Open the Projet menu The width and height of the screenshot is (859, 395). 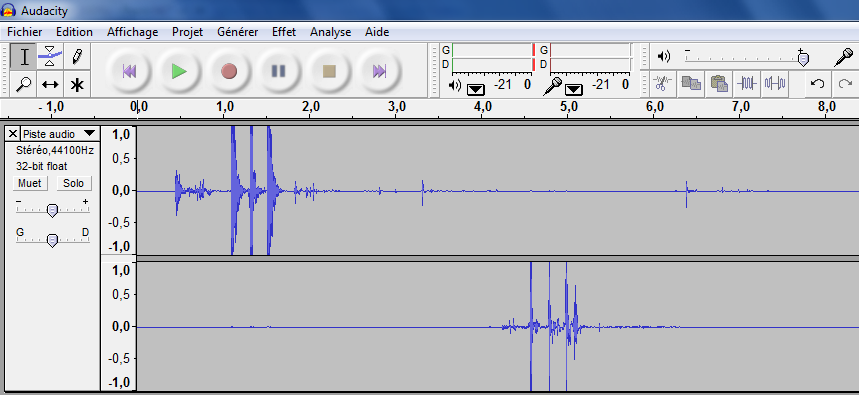tap(187, 32)
